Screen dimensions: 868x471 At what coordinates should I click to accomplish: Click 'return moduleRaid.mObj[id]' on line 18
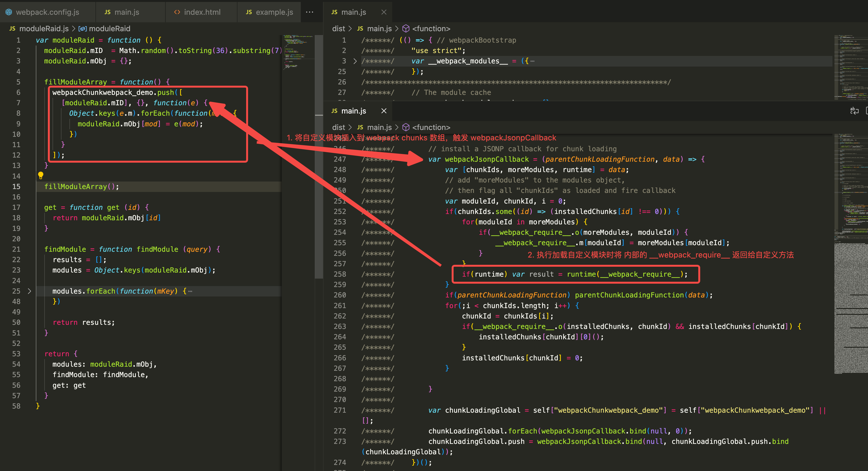coord(107,218)
